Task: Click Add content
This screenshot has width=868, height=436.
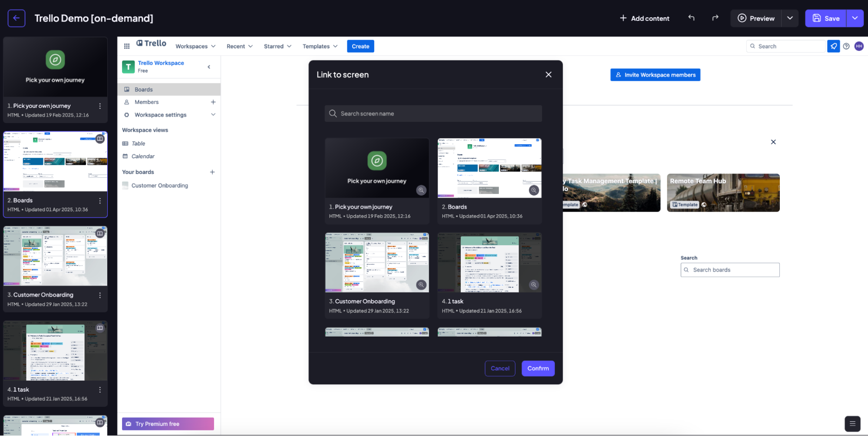Action: (x=644, y=18)
